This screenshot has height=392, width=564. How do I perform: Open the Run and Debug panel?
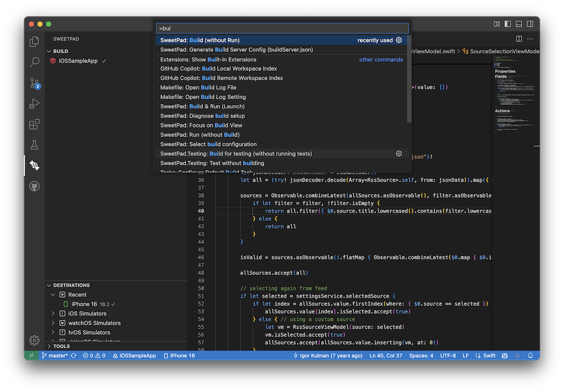tap(34, 104)
